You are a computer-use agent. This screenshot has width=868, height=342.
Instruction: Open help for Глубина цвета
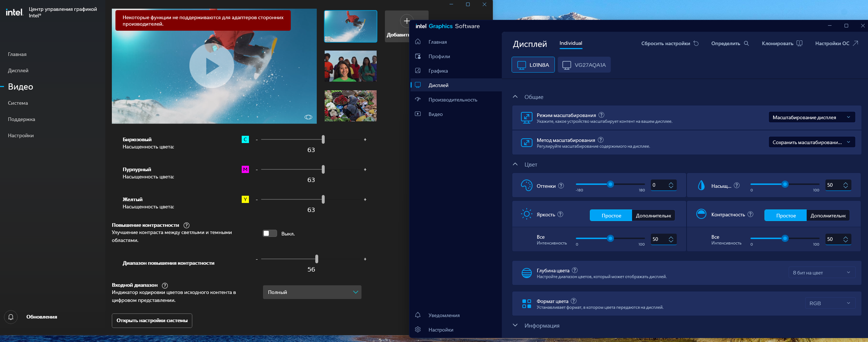coord(575,270)
